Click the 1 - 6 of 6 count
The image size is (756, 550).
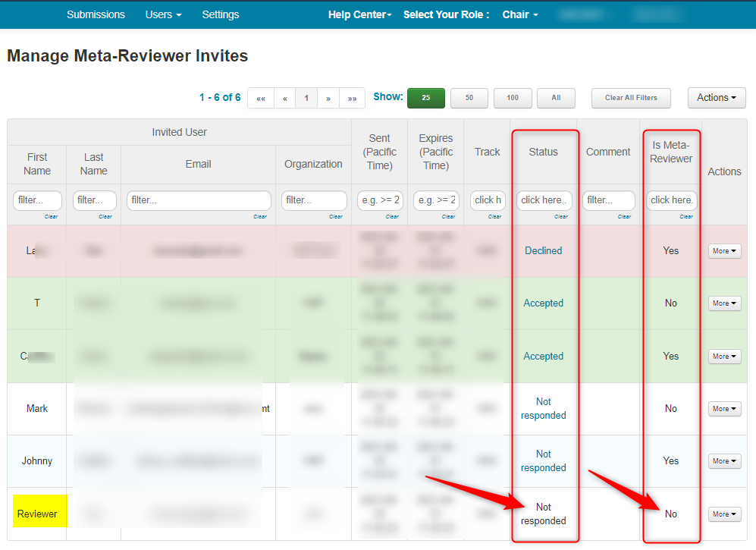220,97
